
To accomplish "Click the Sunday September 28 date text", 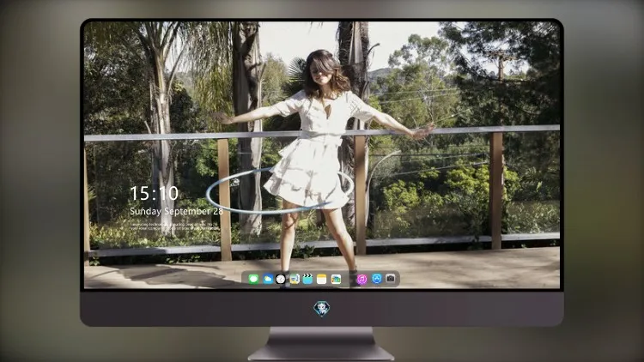I will tap(176, 211).
